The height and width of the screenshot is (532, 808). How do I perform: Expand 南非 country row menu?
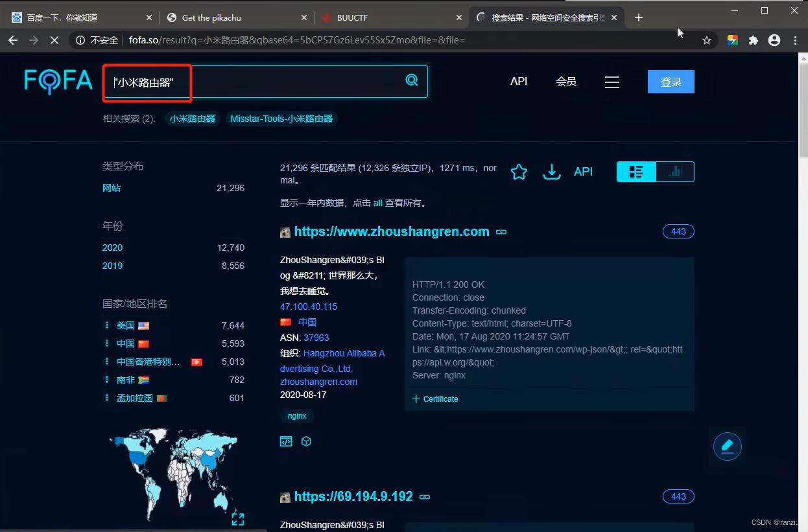[107, 380]
